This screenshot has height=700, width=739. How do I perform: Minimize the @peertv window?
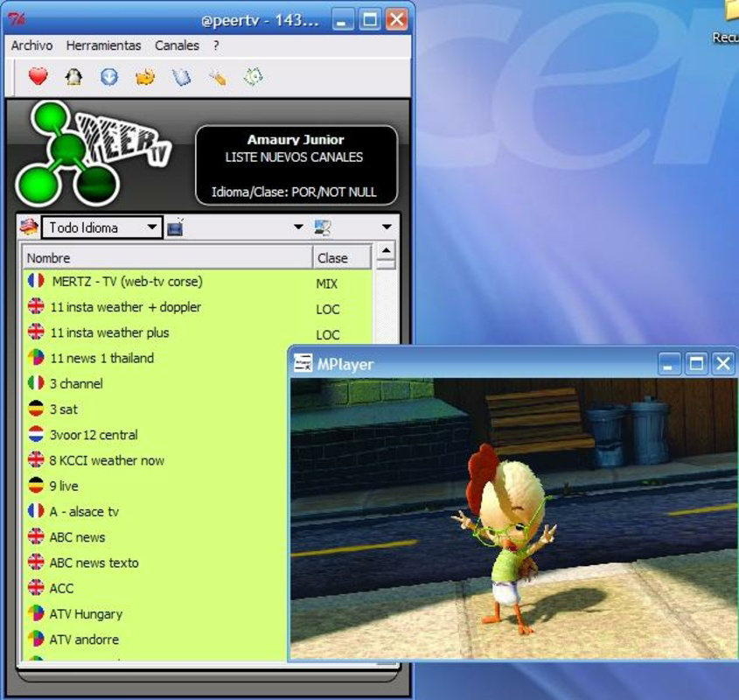[x=342, y=20]
